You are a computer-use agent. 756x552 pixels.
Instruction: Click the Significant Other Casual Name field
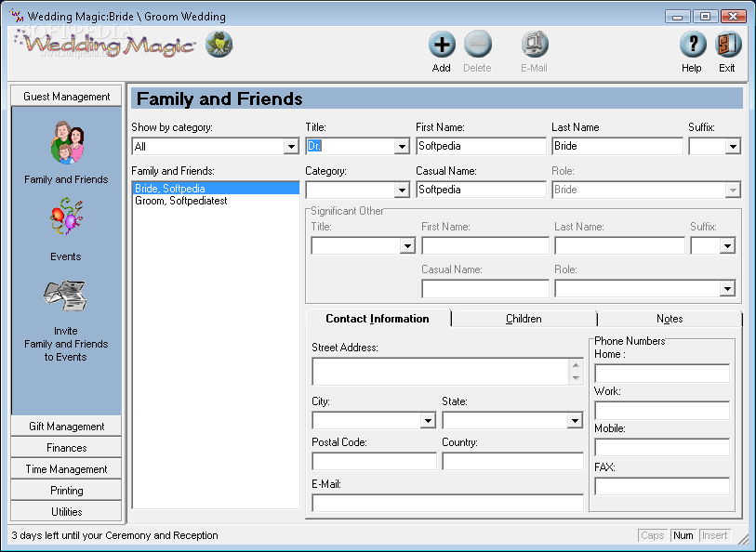[485, 288]
